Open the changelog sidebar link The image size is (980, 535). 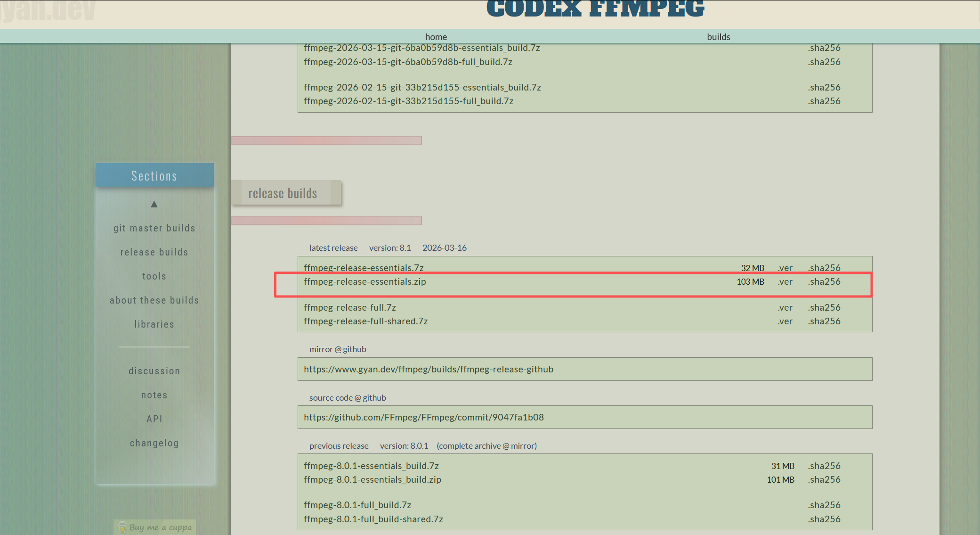point(154,443)
